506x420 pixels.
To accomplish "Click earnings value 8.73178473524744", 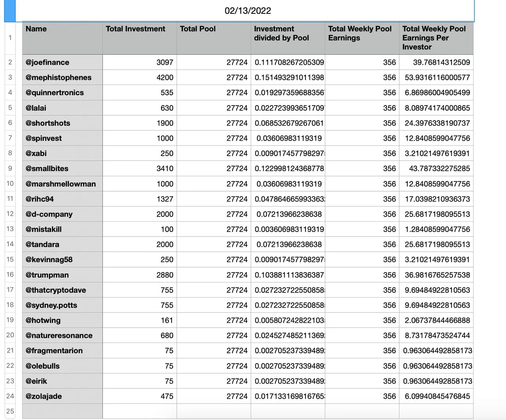I will (x=436, y=335).
